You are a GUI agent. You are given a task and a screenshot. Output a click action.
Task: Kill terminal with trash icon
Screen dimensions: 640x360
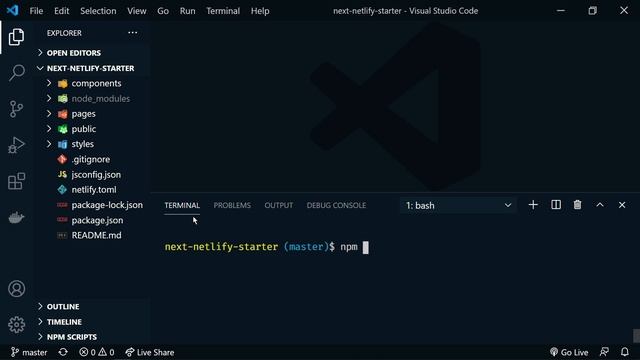pos(578,205)
